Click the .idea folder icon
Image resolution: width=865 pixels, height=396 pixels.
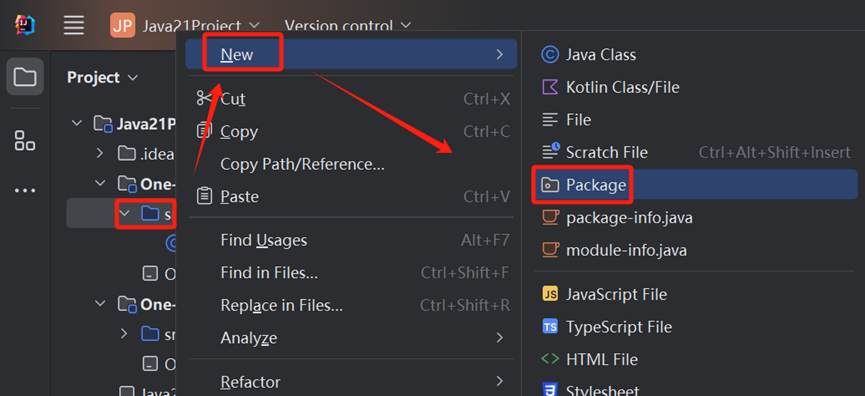pos(127,153)
